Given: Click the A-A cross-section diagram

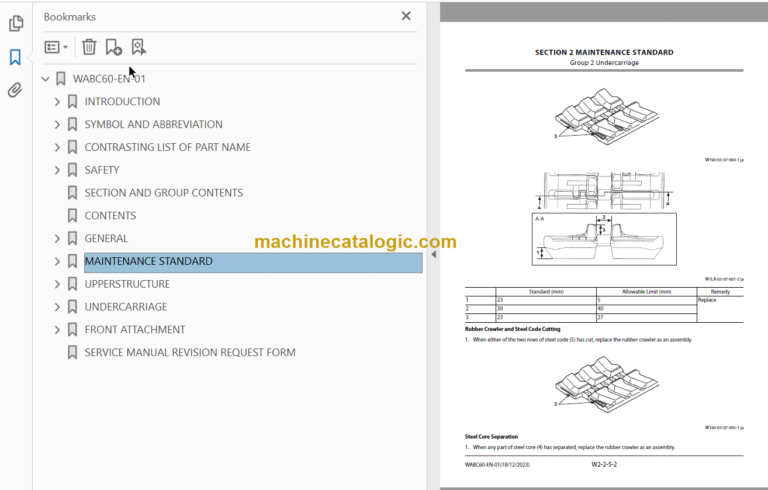Looking at the screenshot, I should (604, 239).
